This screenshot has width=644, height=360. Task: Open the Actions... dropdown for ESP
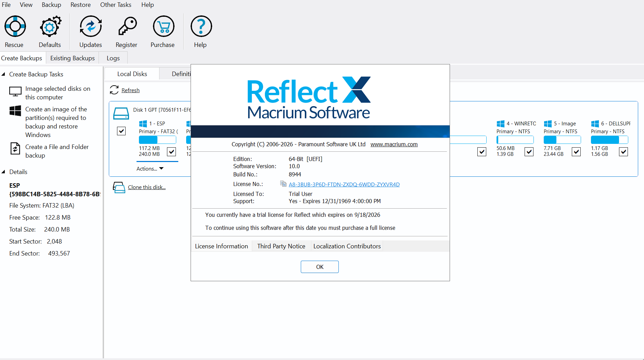pyautogui.click(x=150, y=169)
